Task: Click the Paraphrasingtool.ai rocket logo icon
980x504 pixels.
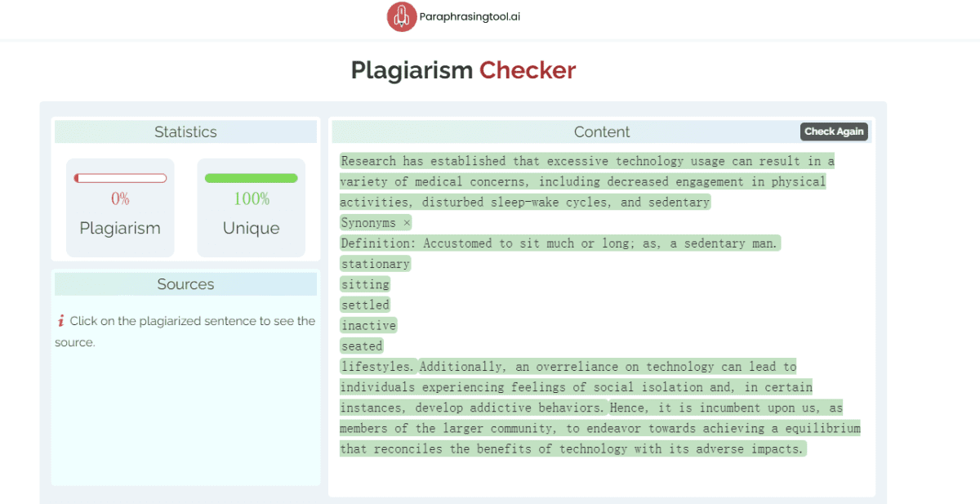Action: pos(401,16)
